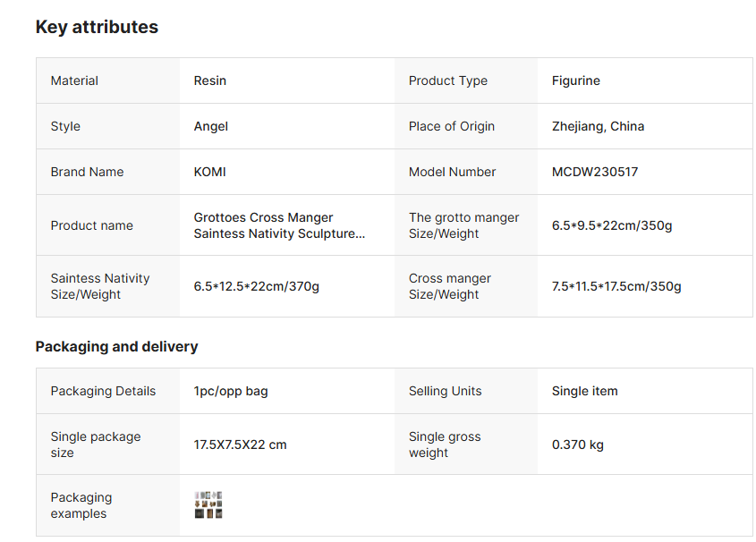The height and width of the screenshot is (542, 756).
Task: Click the Key attributes heading
Action: [x=97, y=27]
